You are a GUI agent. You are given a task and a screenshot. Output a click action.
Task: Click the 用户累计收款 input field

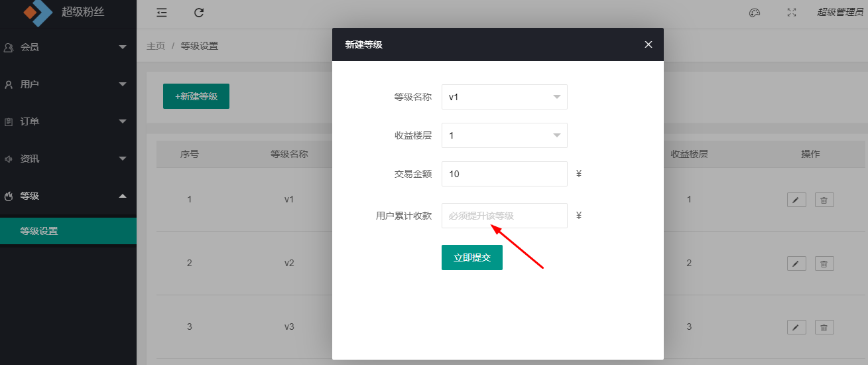pyautogui.click(x=504, y=216)
